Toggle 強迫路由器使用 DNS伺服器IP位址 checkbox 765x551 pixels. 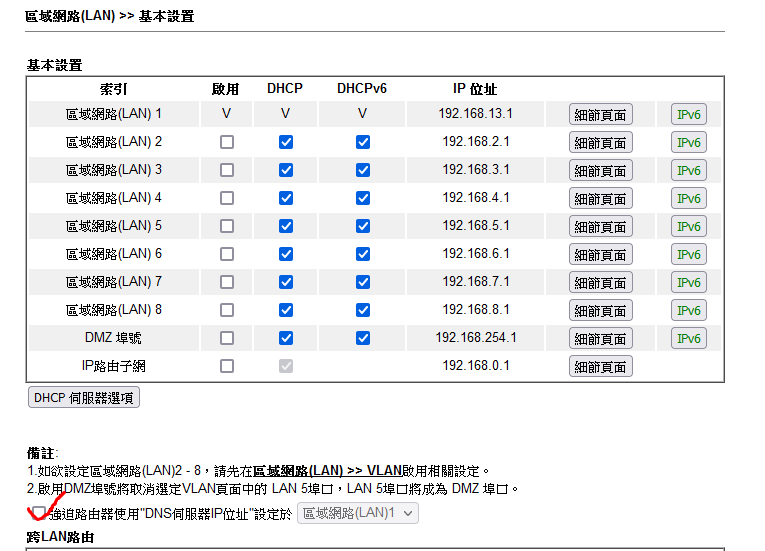39,512
